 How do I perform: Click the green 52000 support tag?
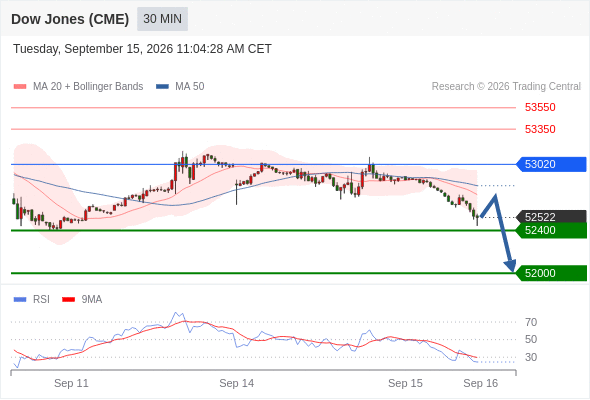(551, 273)
